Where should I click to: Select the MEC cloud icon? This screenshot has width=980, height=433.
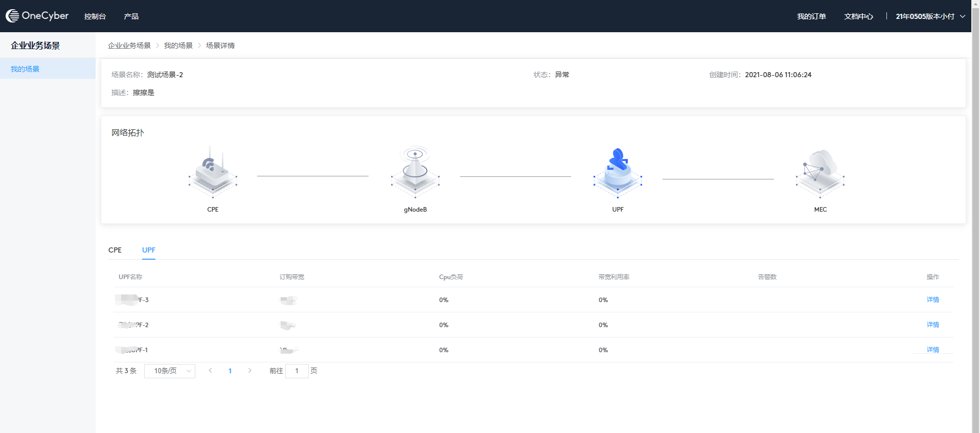pos(820,172)
